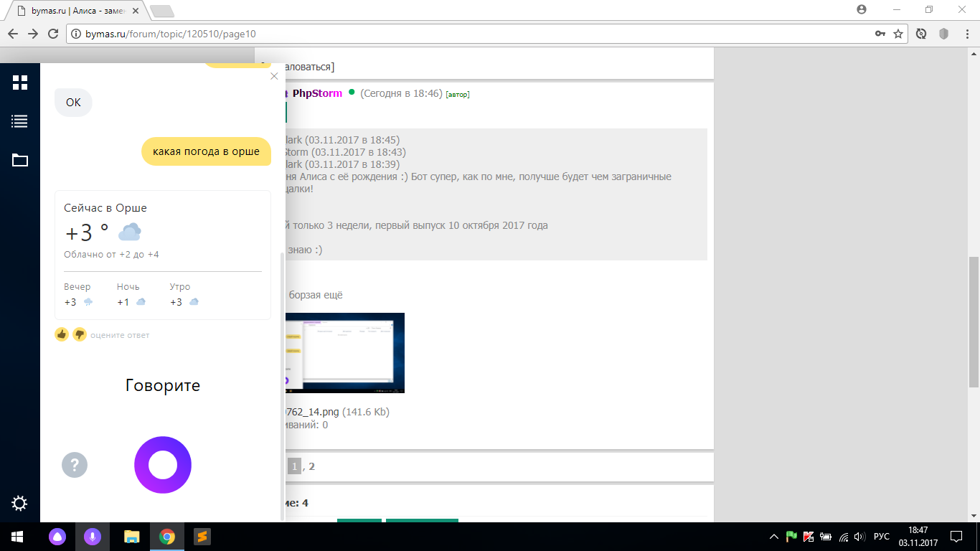This screenshot has height=551, width=980.
Task: Open the PhpStorm user profile link
Action: point(317,93)
